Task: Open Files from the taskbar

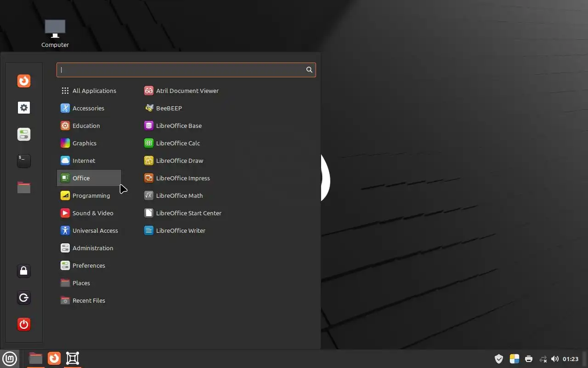Action: click(x=35, y=358)
